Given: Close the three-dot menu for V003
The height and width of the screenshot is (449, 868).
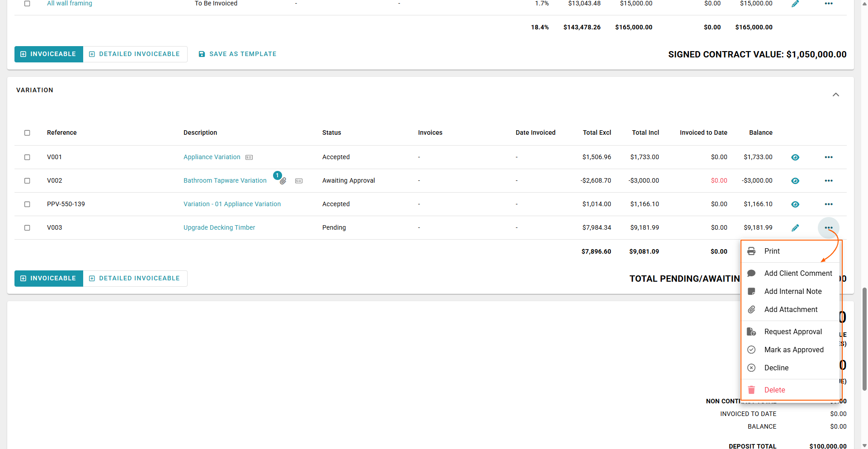Looking at the screenshot, I should [x=829, y=228].
